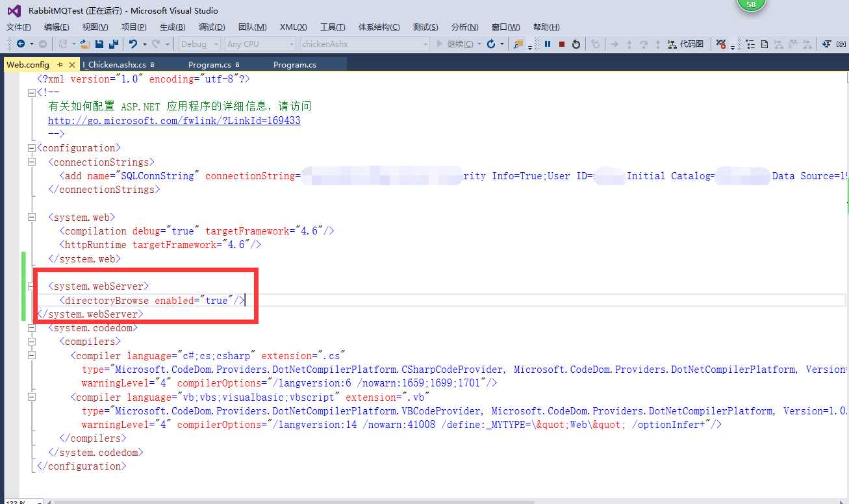The image size is (849, 504).
Task: Click the Navigate Forward arrow icon
Action: (42, 44)
